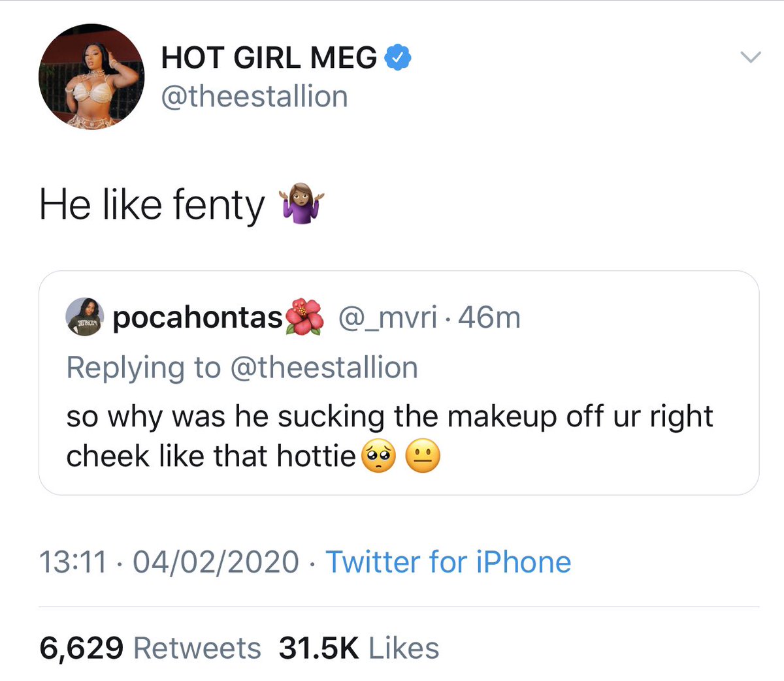Click the blue verified badge
The height and width of the screenshot is (681, 784).
coord(397,57)
